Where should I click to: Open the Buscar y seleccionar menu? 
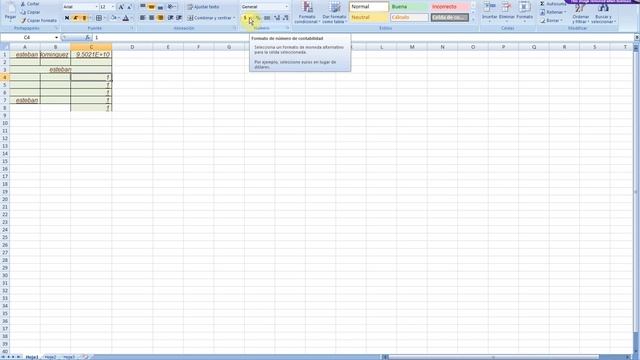pos(603,13)
